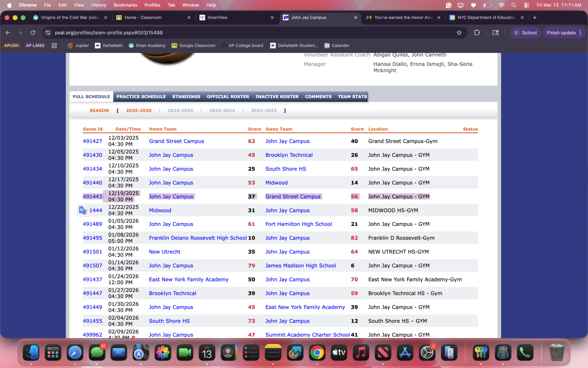Switch to the Practice Schedule tab
The width and height of the screenshot is (588, 368).
(x=141, y=97)
